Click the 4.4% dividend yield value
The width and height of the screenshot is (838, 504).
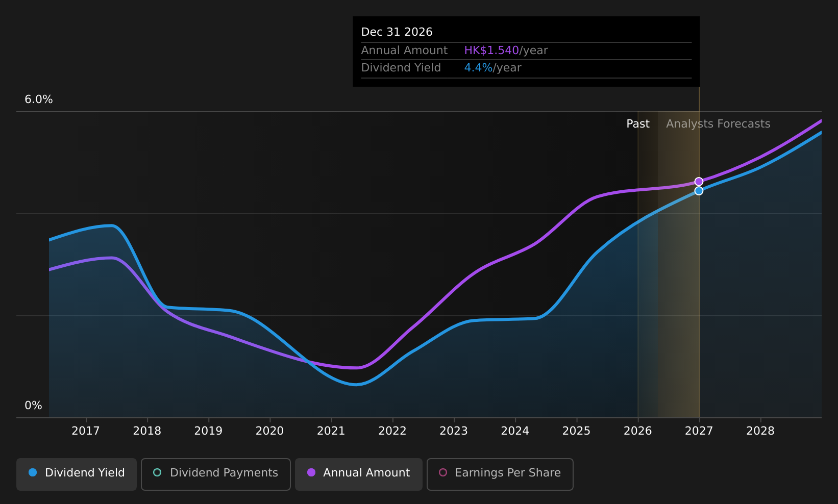478,68
